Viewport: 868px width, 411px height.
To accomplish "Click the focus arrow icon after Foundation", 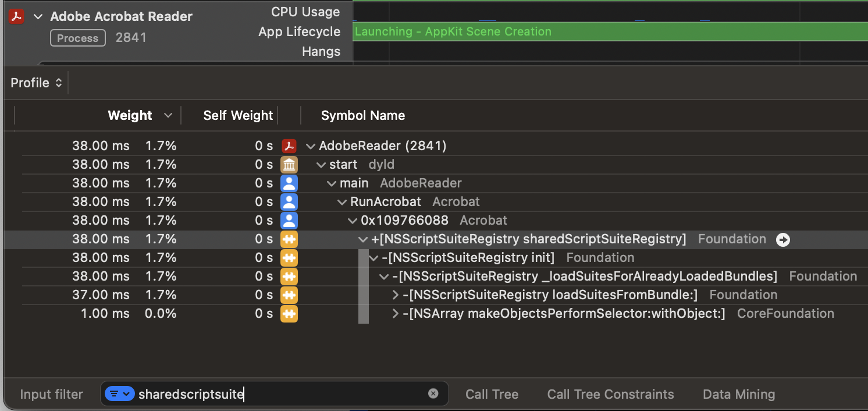I will [x=784, y=239].
